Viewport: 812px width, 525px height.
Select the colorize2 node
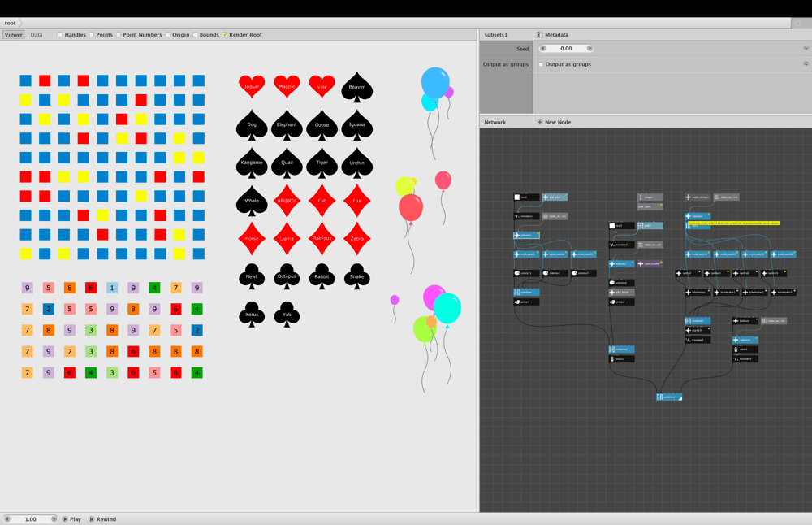click(x=555, y=273)
